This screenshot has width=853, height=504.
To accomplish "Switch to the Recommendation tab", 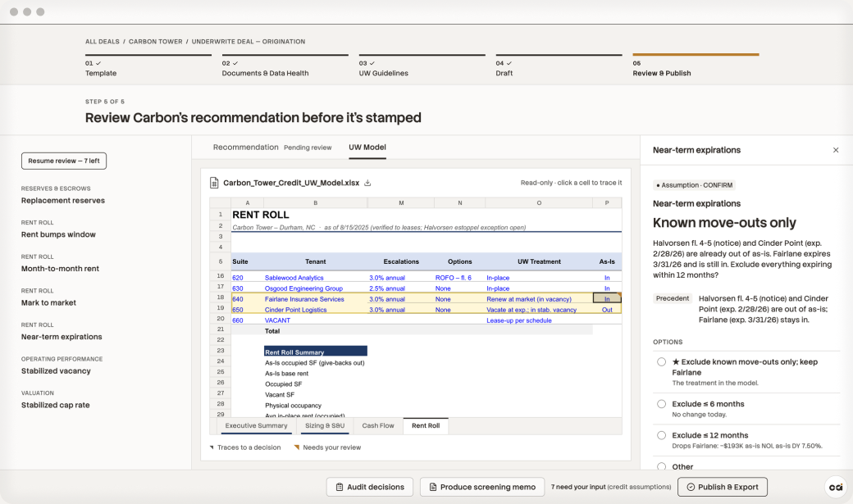I will 245,148.
